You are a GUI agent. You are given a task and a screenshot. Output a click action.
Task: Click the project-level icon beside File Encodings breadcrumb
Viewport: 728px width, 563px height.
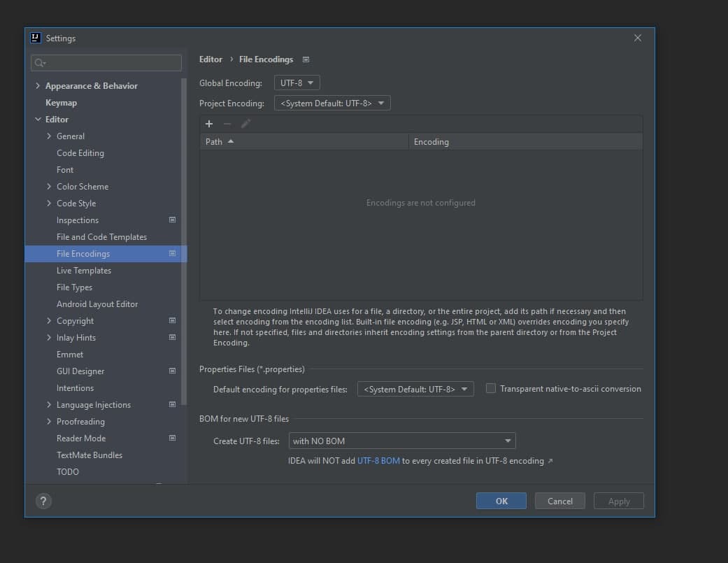click(x=306, y=59)
